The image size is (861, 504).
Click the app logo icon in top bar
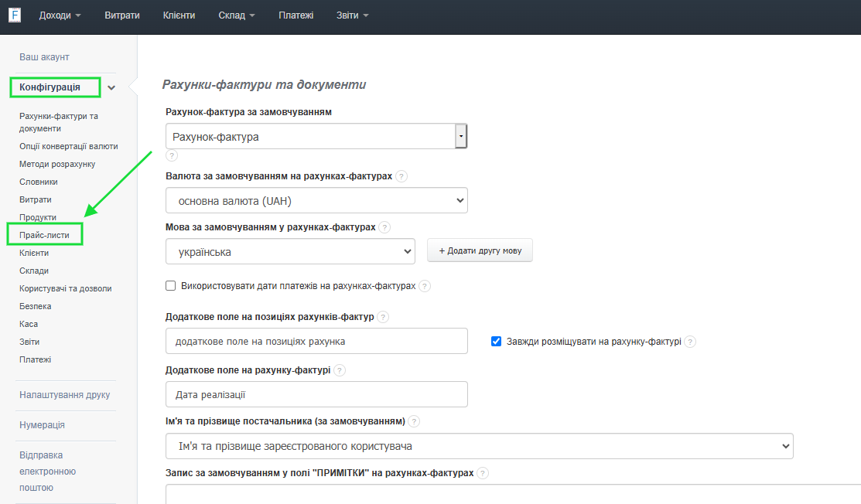pyautogui.click(x=15, y=15)
